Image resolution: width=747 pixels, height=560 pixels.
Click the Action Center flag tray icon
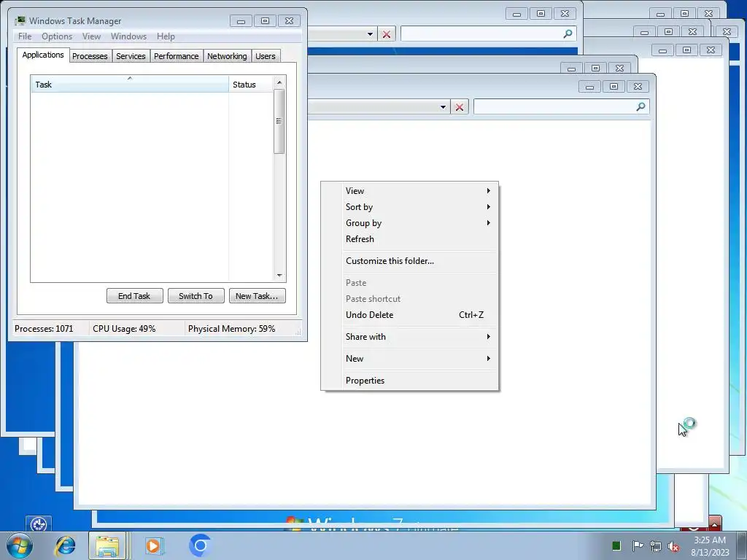(638, 545)
